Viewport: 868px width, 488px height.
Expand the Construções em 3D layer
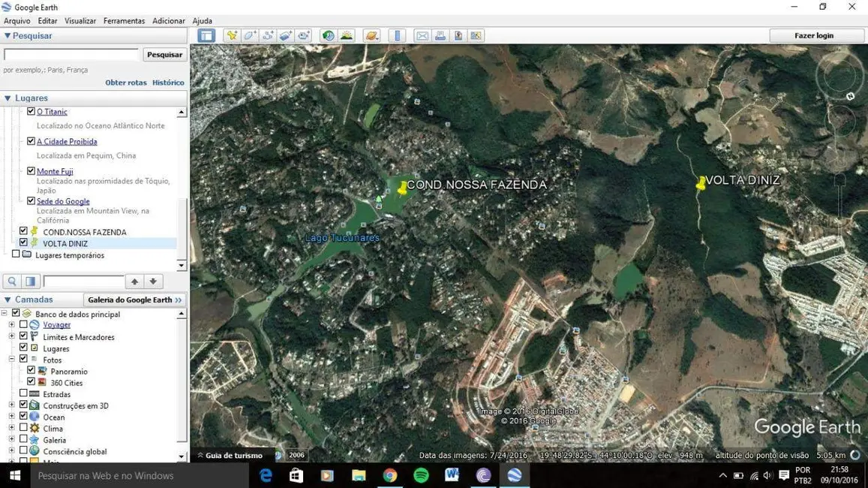11,405
